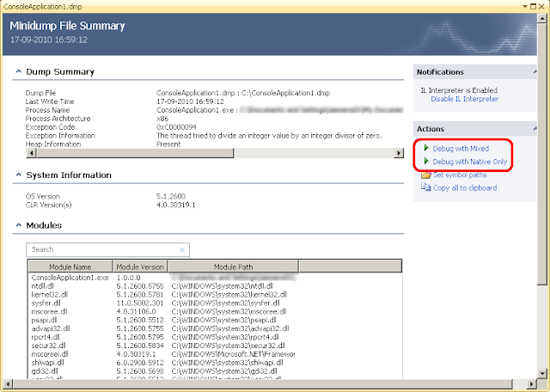The width and height of the screenshot is (550, 392).
Task: Click the dump summary scroll right arrow
Action: (x=399, y=153)
